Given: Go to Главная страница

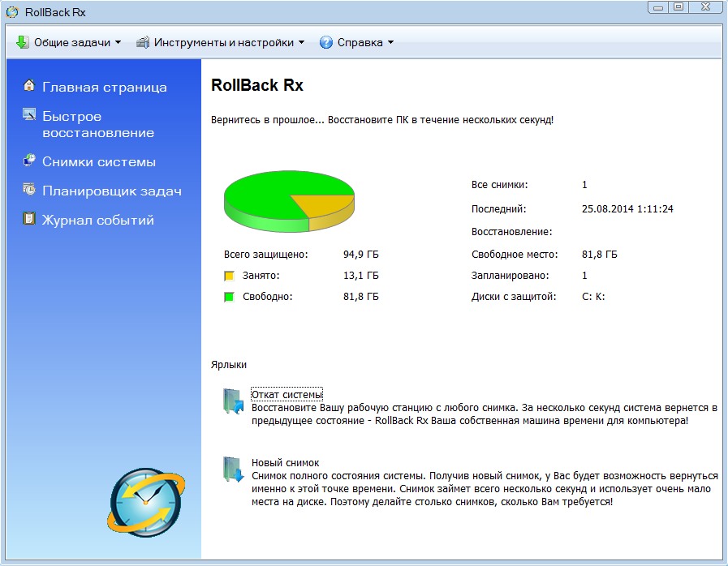Looking at the screenshot, I should [105, 87].
